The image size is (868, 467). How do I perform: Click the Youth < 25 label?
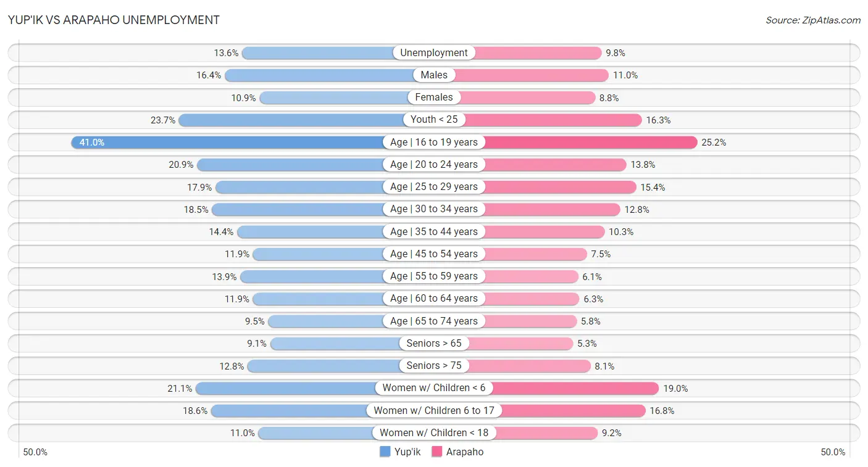click(x=434, y=120)
